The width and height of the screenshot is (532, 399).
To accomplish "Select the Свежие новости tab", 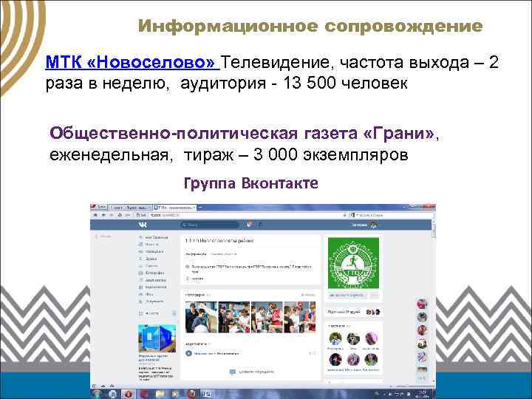I will 224,253.
